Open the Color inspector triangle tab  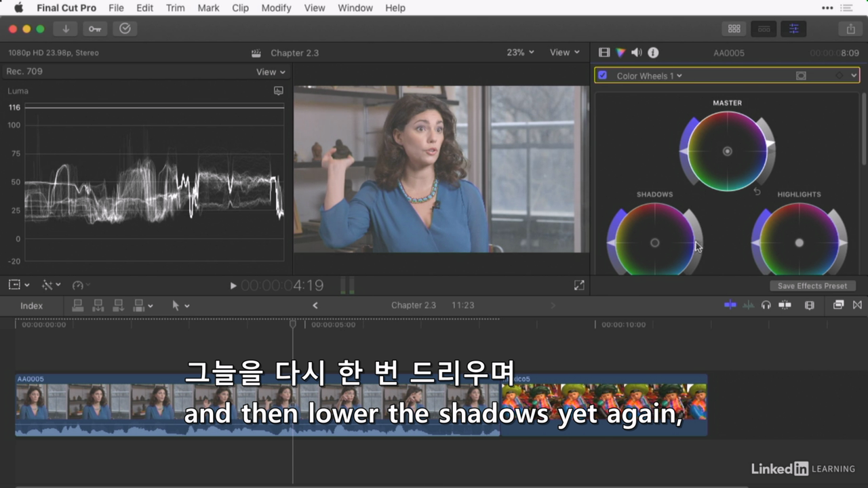(x=620, y=52)
